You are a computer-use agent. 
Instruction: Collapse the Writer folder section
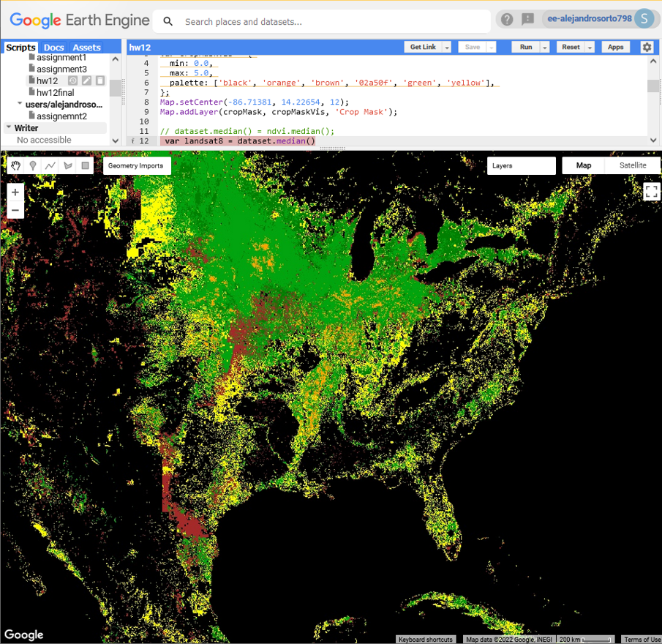pyautogui.click(x=9, y=127)
